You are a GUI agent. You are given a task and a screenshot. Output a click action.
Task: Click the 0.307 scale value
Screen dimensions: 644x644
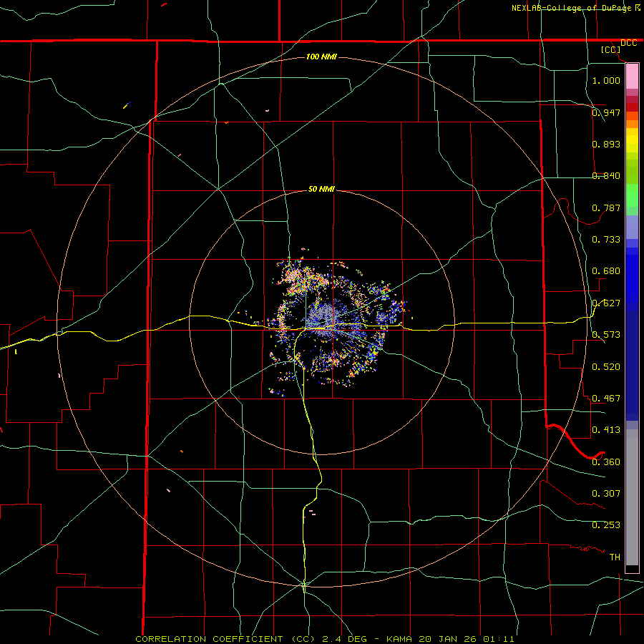606,493
